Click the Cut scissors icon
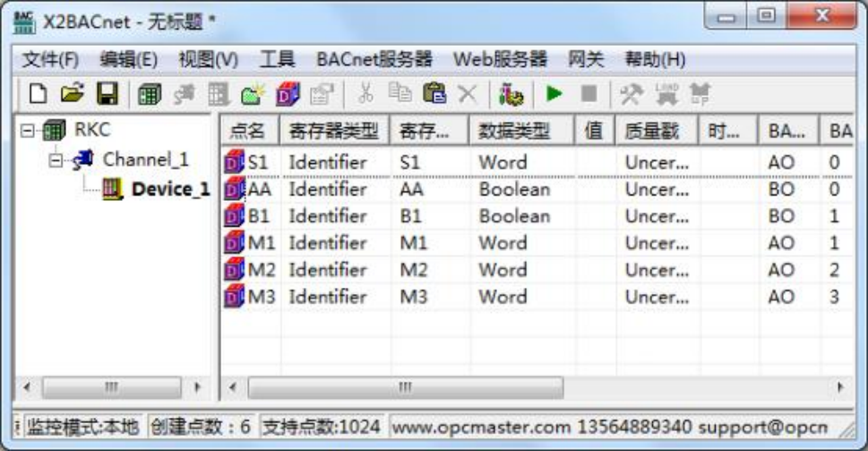Screen dimensions: 868x451 pyautogui.click(x=365, y=93)
